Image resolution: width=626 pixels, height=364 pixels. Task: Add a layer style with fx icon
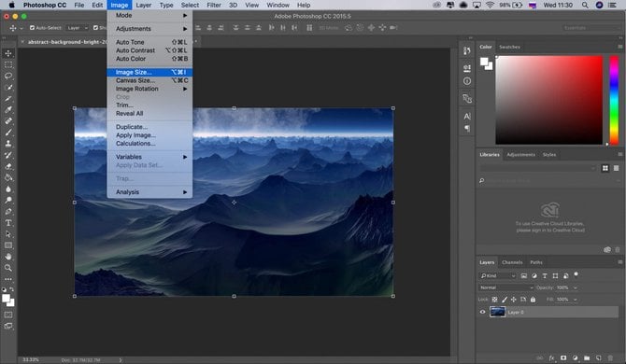click(x=551, y=358)
